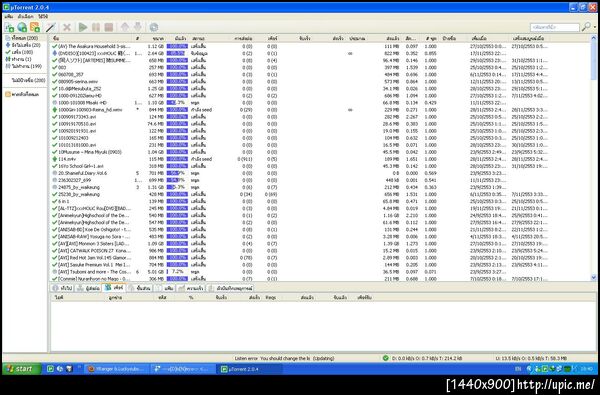Open Preferences with the gear icon
Screen dimensions: 600x395
(154, 27)
